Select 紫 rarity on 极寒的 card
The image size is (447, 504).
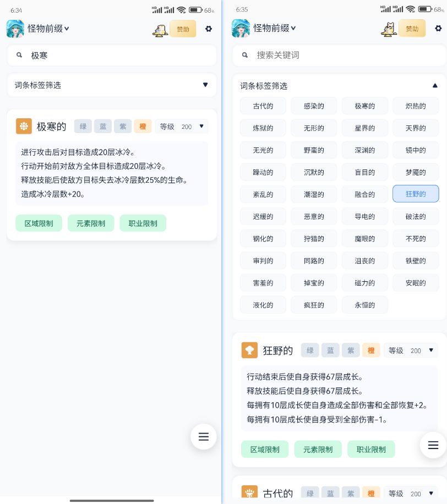click(x=123, y=127)
